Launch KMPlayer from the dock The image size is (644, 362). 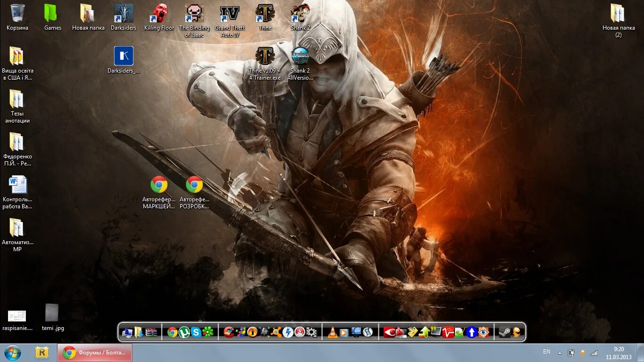[356, 332]
